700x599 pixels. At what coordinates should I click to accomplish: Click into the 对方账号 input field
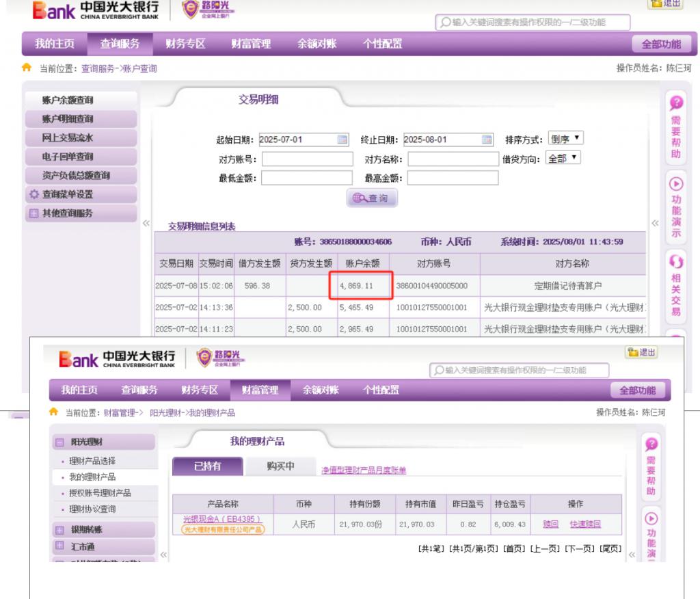[305, 159]
